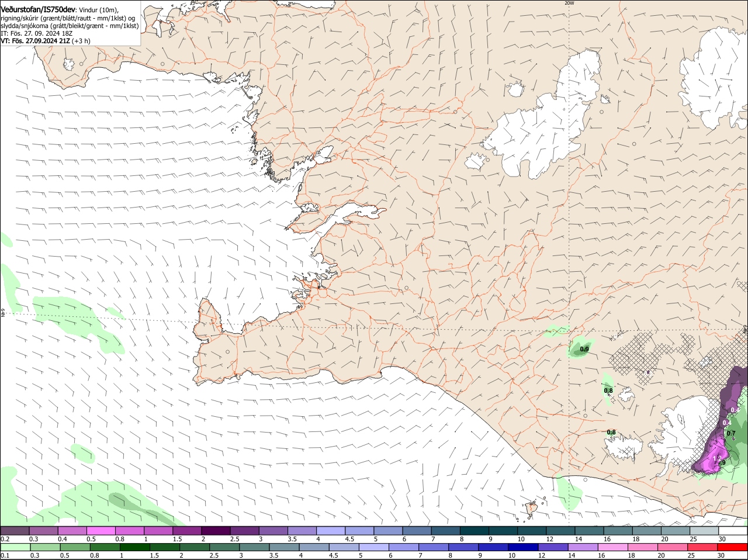Pick upper legend swatch starting at 7
748x560 pixels.
(x=445, y=530)
